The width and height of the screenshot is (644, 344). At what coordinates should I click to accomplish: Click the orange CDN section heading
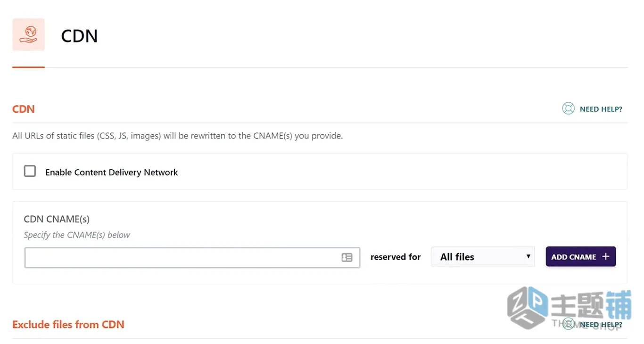24,109
